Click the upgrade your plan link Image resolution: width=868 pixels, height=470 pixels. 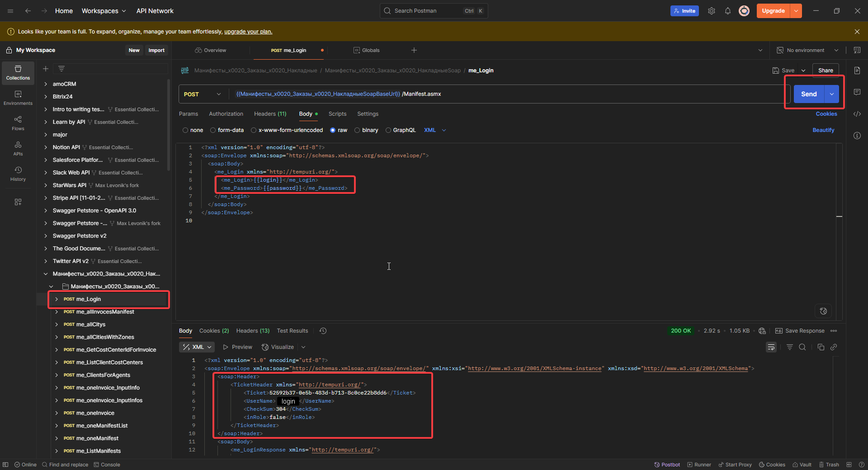[x=248, y=32]
